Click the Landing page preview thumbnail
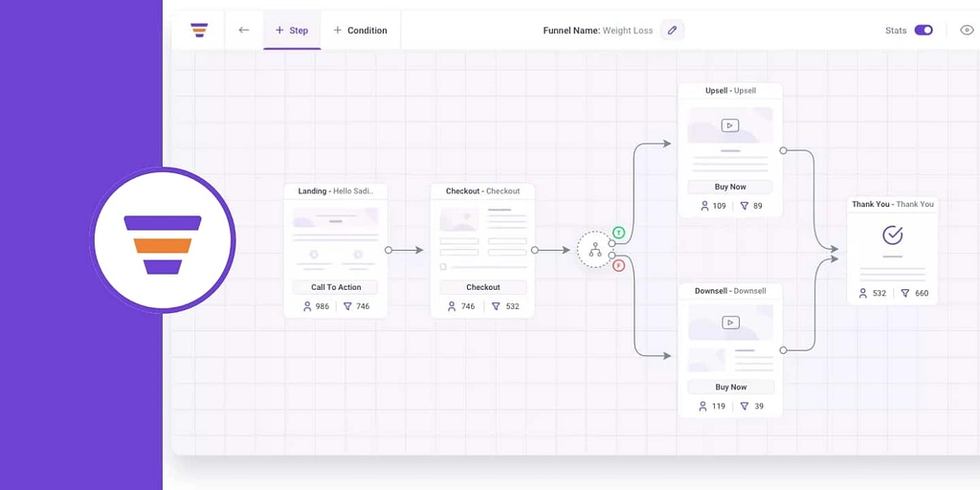Screen dimensions: 980x490 click(336, 217)
